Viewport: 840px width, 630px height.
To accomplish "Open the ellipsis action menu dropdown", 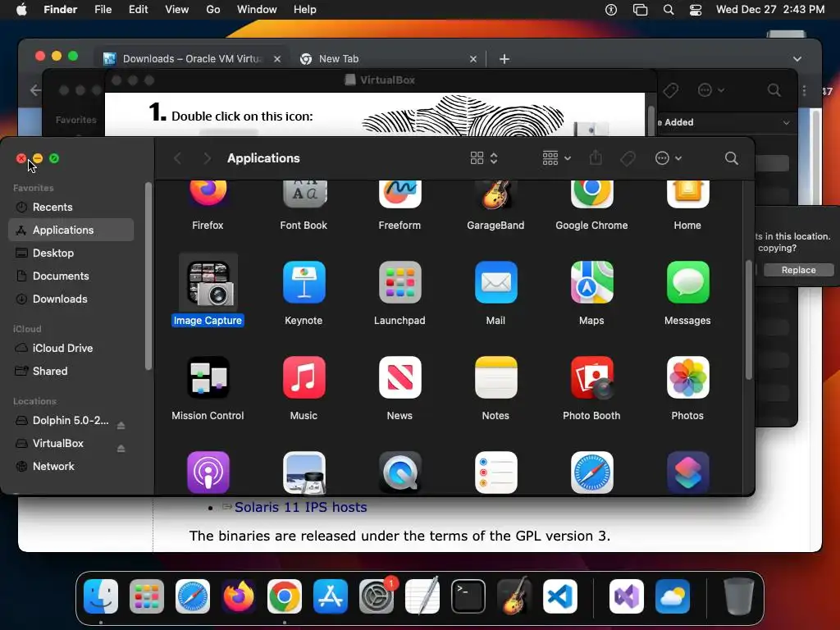I will [x=668, y=158].
